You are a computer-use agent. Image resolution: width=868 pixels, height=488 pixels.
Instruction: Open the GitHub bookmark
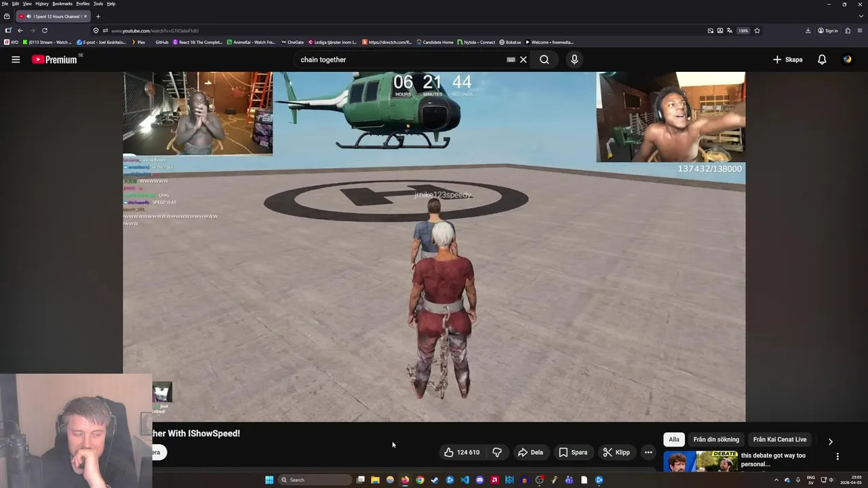pyautogui.click(x=161, y=42)
